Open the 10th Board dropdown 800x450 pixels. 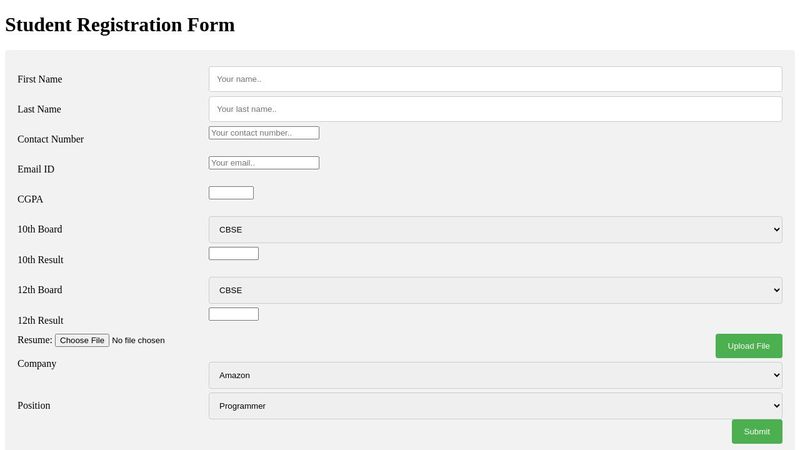tap(495, 230)
